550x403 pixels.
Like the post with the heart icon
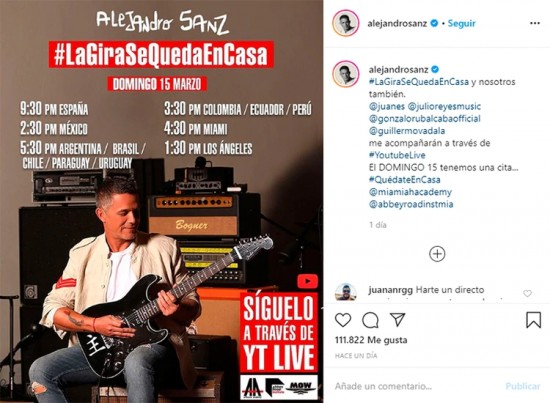point(343,320)
